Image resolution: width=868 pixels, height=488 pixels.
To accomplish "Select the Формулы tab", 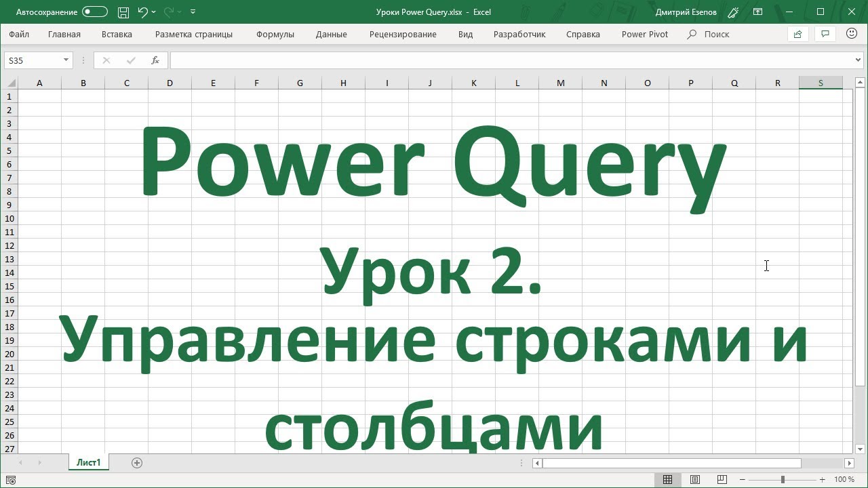I will (x=275, y=34).
